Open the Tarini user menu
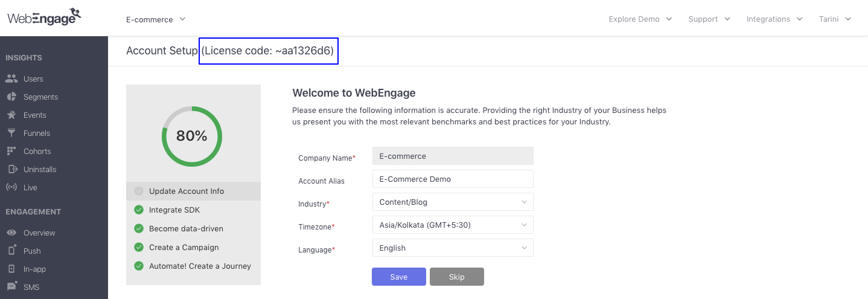 pos(835,19)
